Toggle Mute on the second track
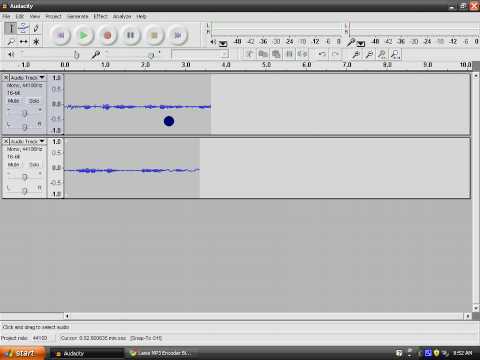Viewport: 480px width, 360px height. (x=14, y=165)
